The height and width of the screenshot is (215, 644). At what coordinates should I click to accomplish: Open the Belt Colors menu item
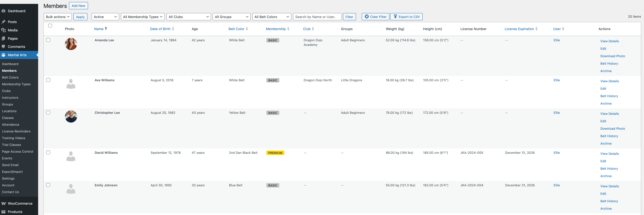point(10,77)
